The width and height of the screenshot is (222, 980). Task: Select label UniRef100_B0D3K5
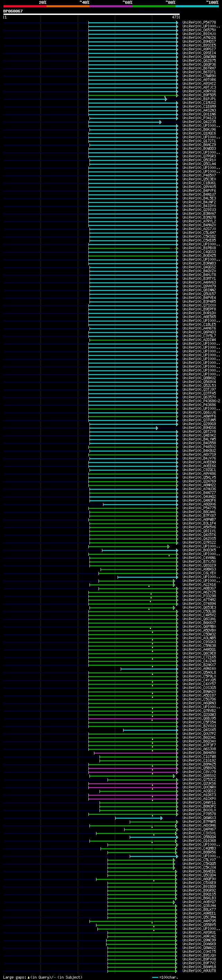tap(199, 550)
